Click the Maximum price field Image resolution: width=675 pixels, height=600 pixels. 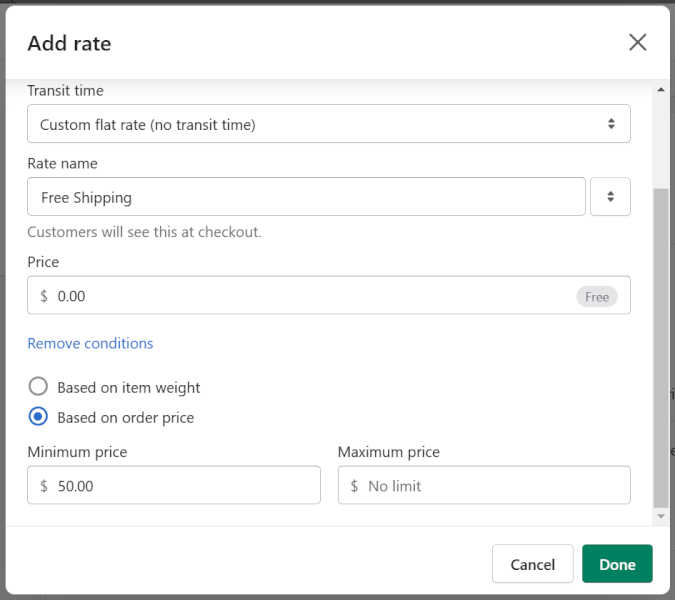coord(484,485)
